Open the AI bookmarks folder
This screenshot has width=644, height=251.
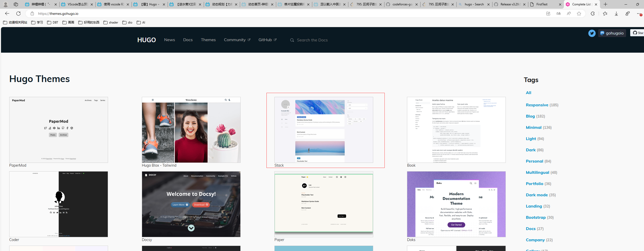141,22
